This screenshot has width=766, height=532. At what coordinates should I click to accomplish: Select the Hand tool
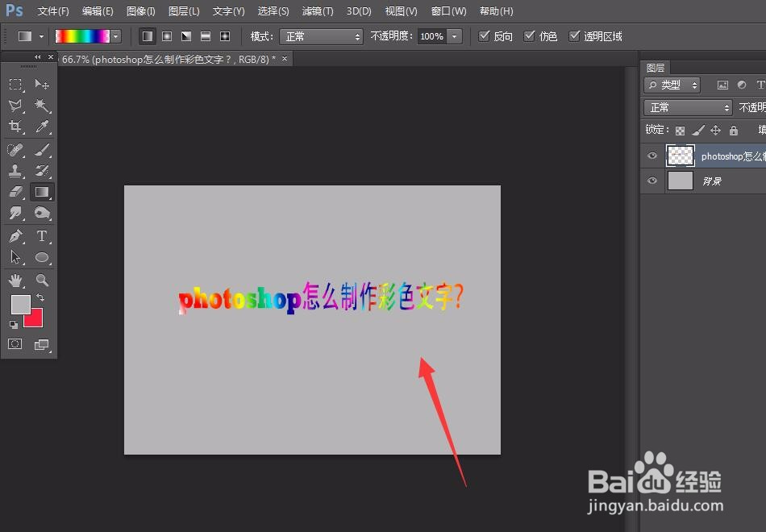coord(15,280)
